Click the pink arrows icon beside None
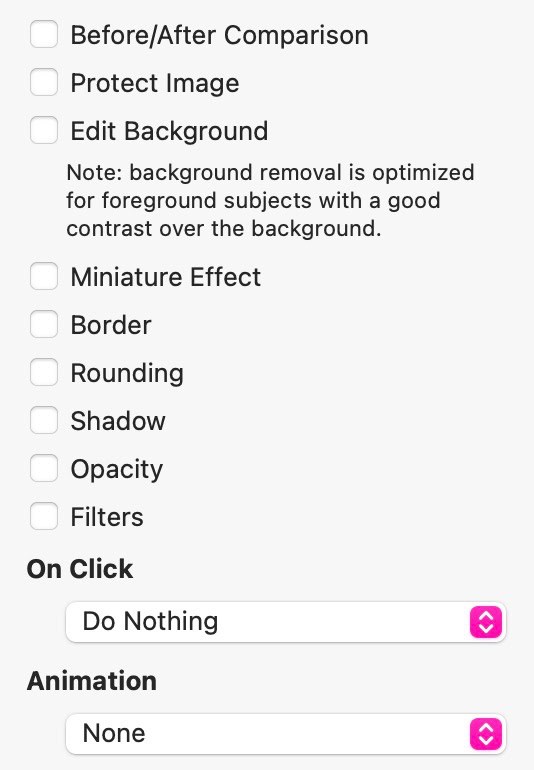Image resolution: width=534 pixels, height=770 pixels. pos(486,734)
